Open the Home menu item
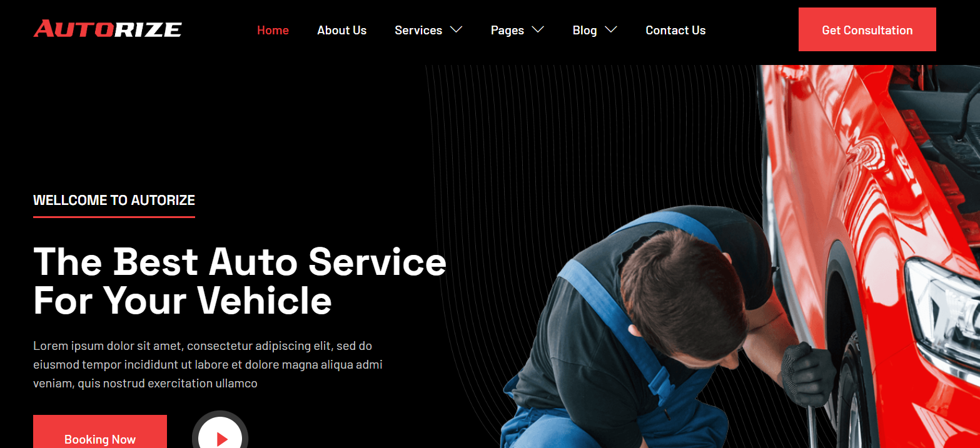980x448 pixels. click(x=273, y=30)
